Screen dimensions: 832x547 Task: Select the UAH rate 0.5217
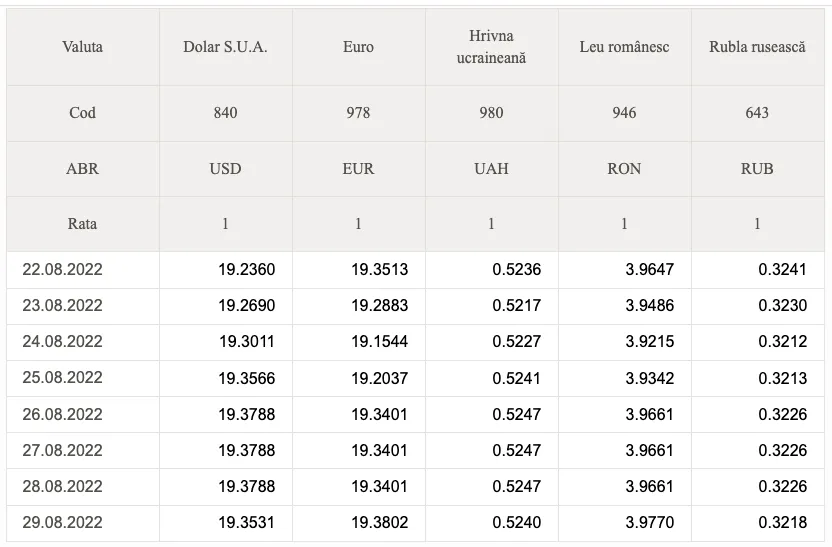[x=516, y=306]
